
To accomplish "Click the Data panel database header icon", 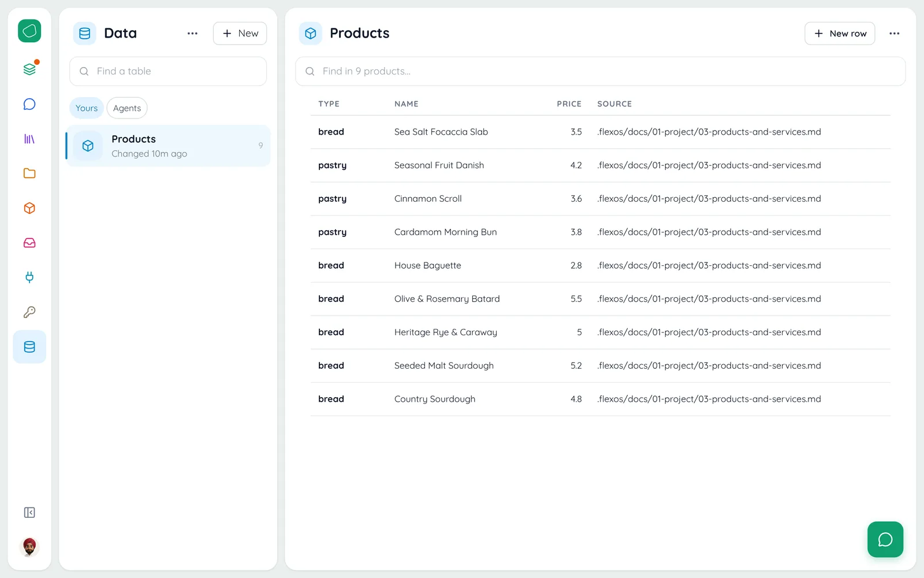I will pyautogui.click(x=84, y=34).
